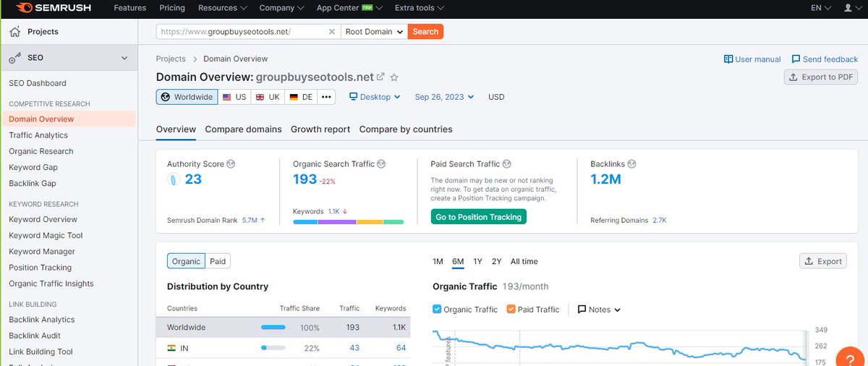Image resolution: width=868 pixels, height=366 pixels.
Task: Open the Projects breadcrumb link
Action: pyautogui.click(x=171, y=59)
